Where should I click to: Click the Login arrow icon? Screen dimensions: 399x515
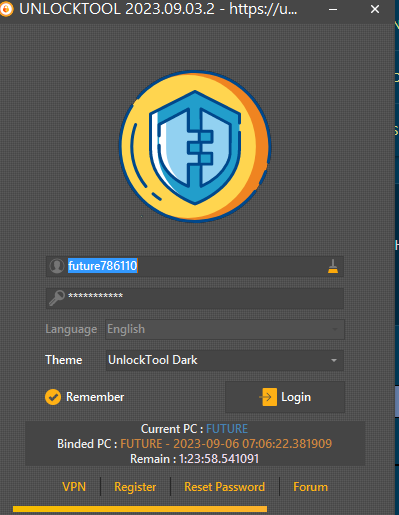[x=268, y=397]
